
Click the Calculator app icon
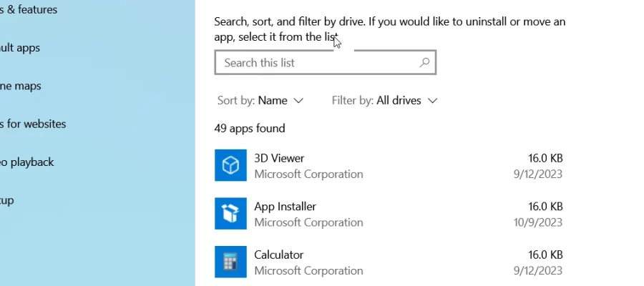[x=230, y=262]
